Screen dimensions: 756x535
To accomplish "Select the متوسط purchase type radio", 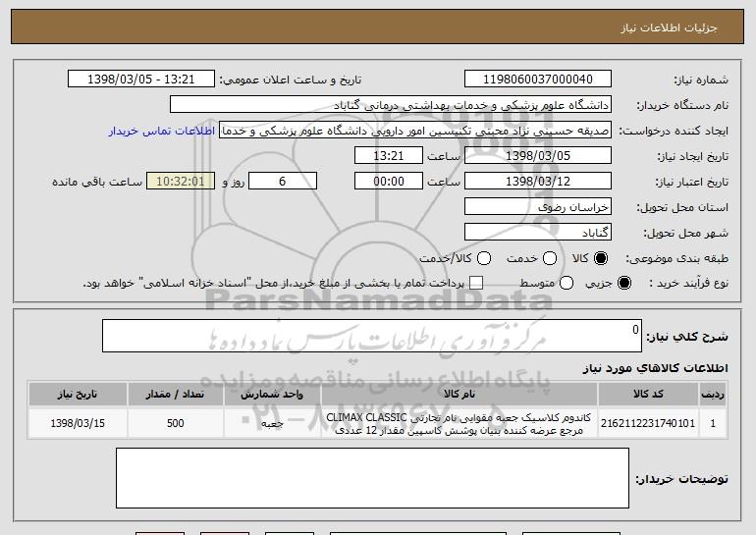I will 567,284.
